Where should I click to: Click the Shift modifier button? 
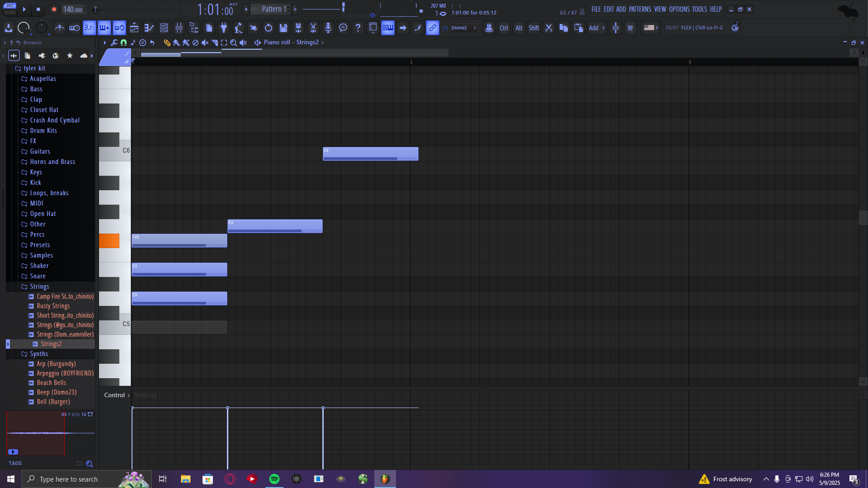point(533,28)
